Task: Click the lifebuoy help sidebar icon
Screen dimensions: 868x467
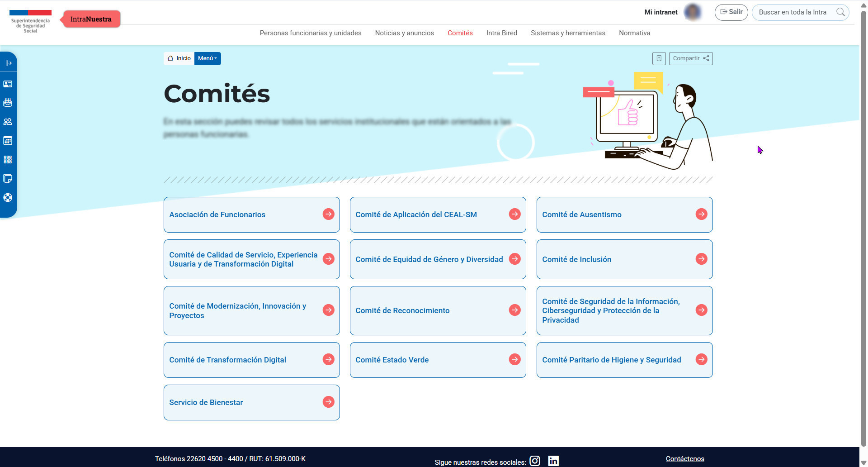Action: click(8, 198)
